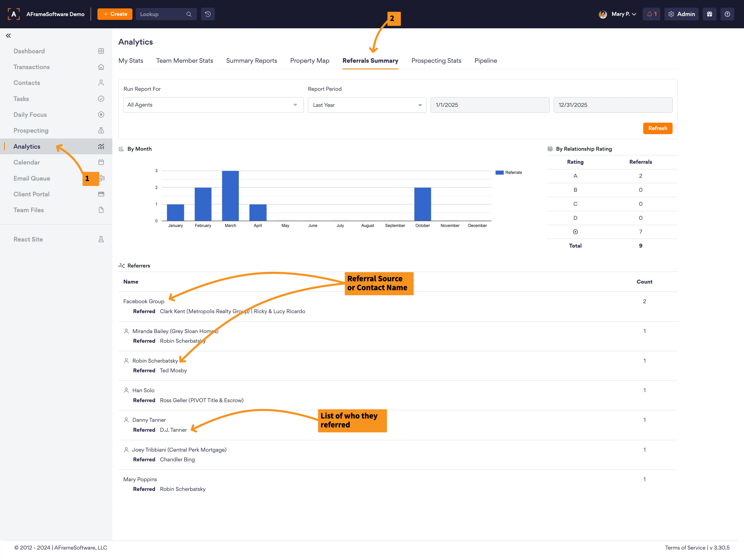Click the Dashboard grid icon
Viewport: 744px width, 560px height.
[101, 51]
